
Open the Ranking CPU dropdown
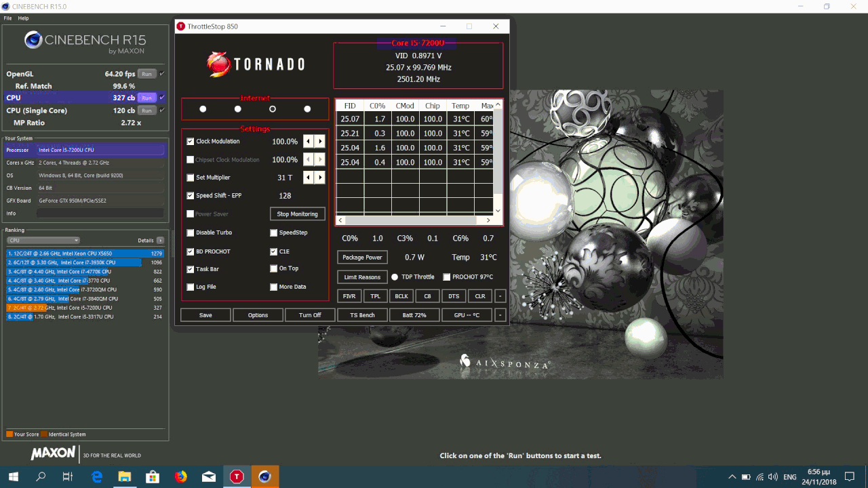coord(43,241)
